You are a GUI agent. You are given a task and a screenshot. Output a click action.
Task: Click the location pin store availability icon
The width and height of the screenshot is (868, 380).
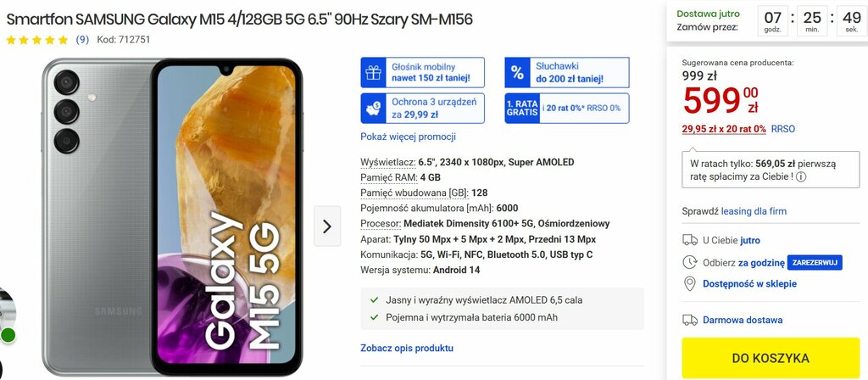click(690, 284)
